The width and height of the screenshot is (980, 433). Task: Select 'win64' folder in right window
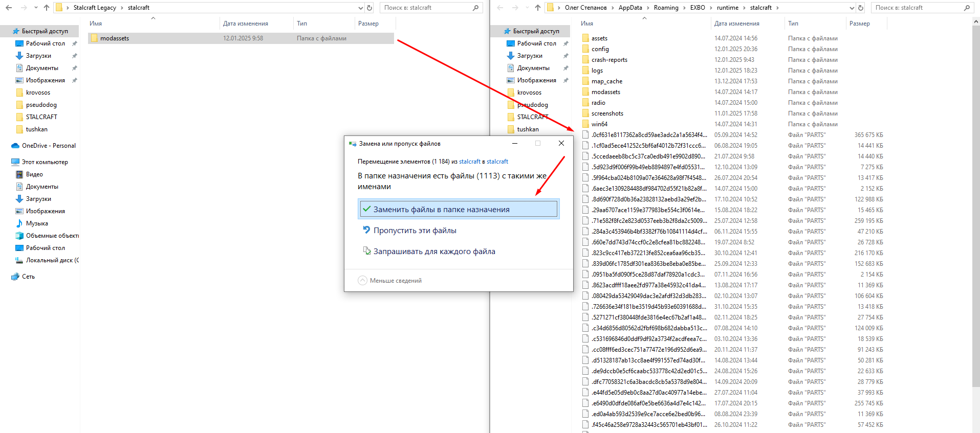(599, 124)
